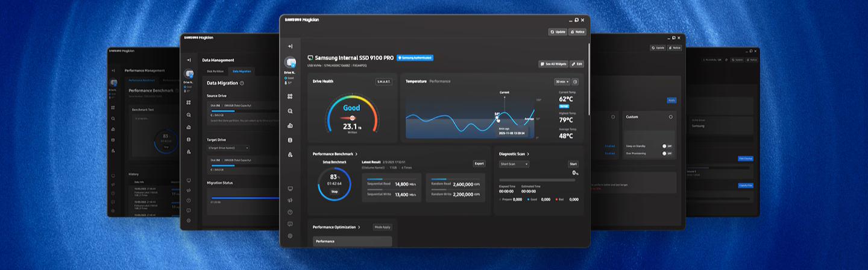This screenshot has height=270, width=868.
Task: Click the clock icon beside 30 min
Action: tap(575, 81)
